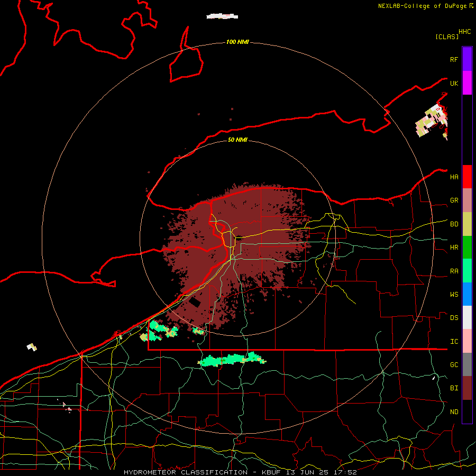Click the RF legend label text

tap(454, 59)
